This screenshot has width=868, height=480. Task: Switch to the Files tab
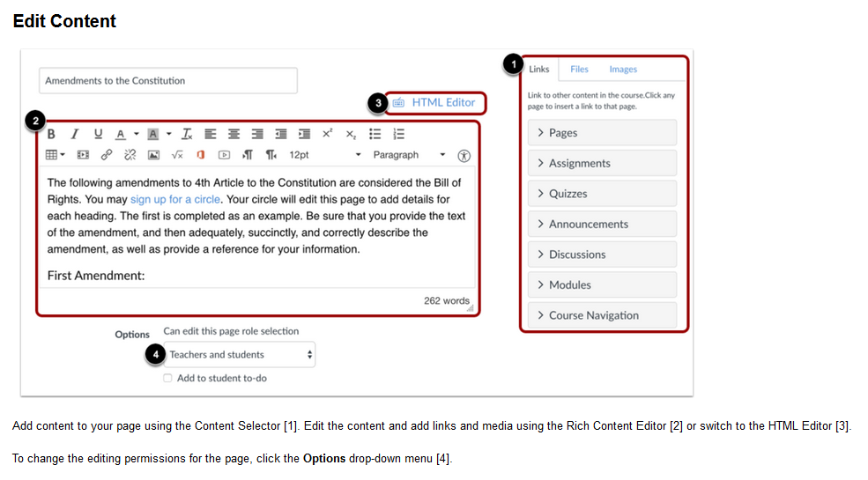tap(579, 70)
